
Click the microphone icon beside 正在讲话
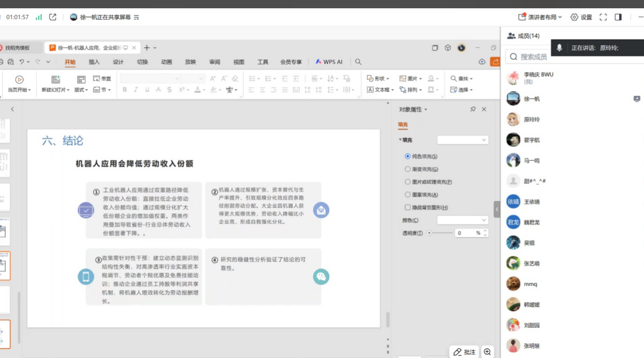pyautogui.click(x=559, y=48)
